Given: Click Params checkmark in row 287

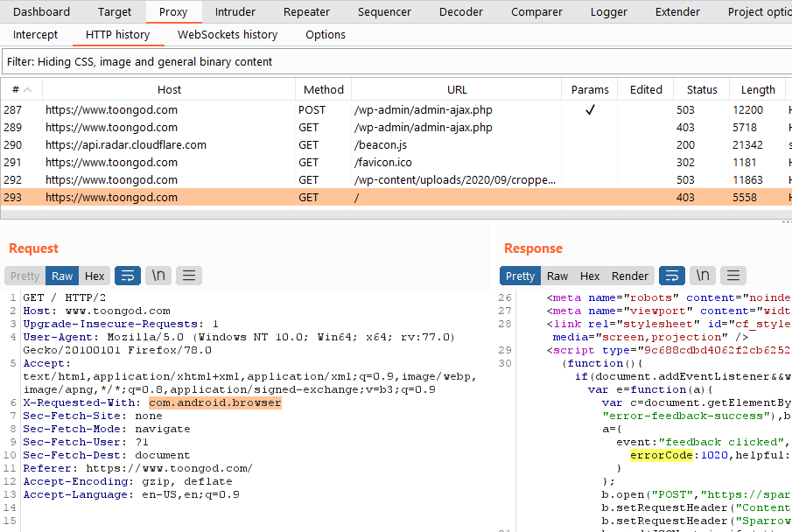Looking at the screenshot, I should click(x=590, y=109).
